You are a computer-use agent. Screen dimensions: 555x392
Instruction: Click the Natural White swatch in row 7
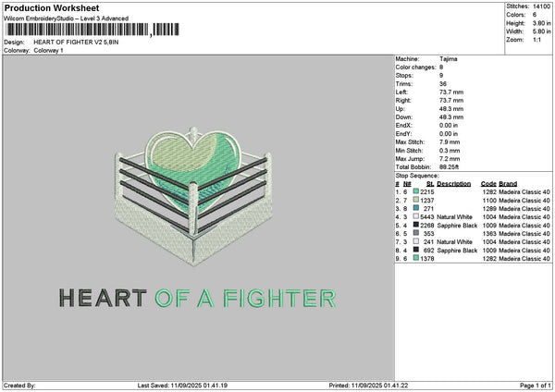[416, 241]
